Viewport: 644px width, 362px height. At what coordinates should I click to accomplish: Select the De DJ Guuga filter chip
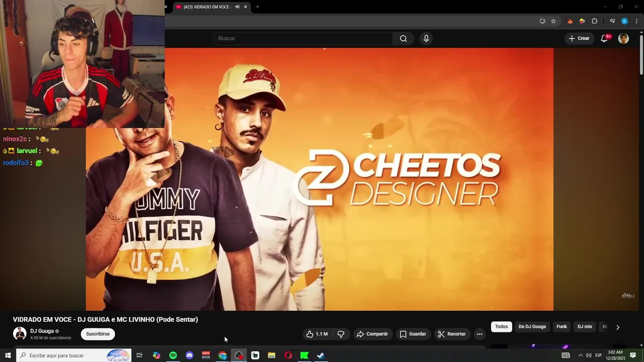click(532, 327)
